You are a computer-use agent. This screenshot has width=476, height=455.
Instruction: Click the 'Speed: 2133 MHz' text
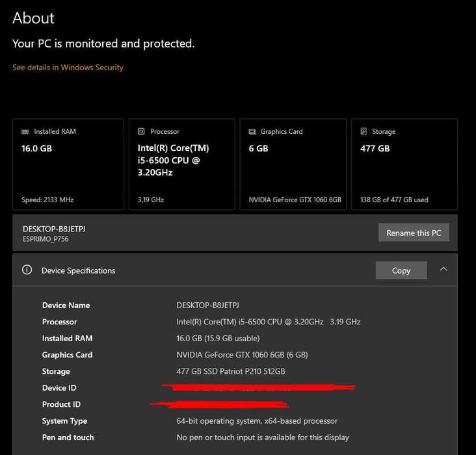pos(47,200)
